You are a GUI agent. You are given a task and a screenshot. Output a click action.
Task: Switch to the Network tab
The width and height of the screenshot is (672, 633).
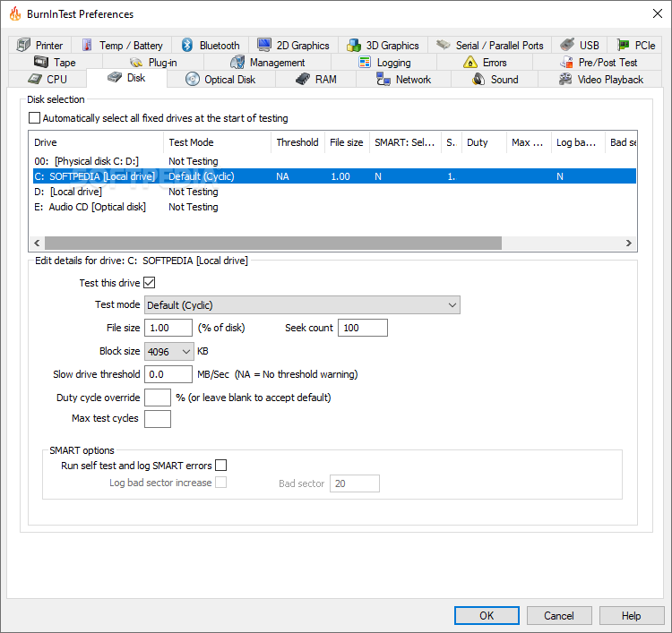(x=403, y=79)
